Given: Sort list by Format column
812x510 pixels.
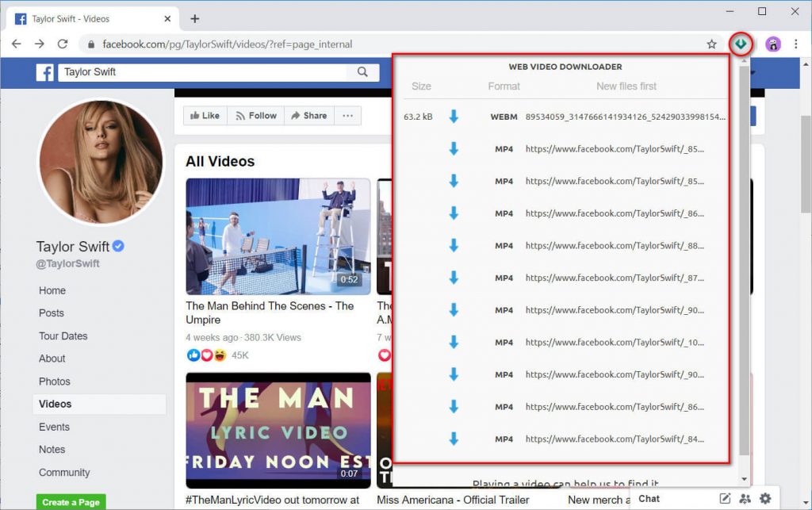Looking at the screenshot, I should tap(504, 86).
